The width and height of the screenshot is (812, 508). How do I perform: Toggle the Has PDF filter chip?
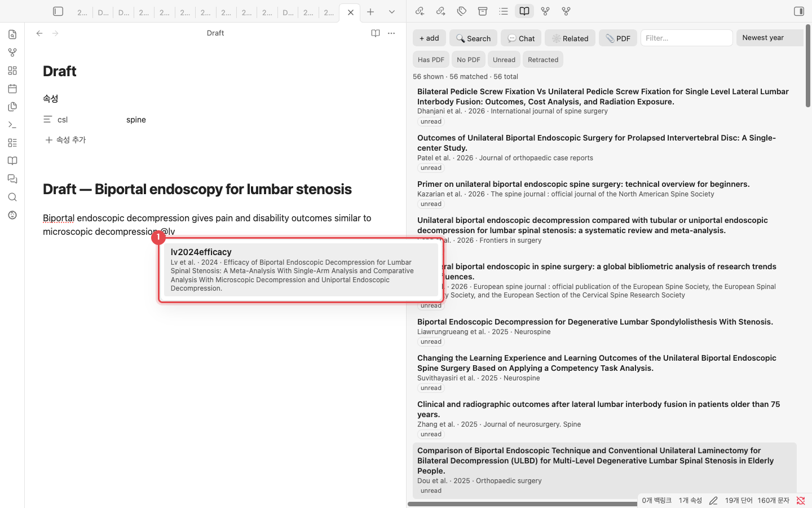click(431, 60)
